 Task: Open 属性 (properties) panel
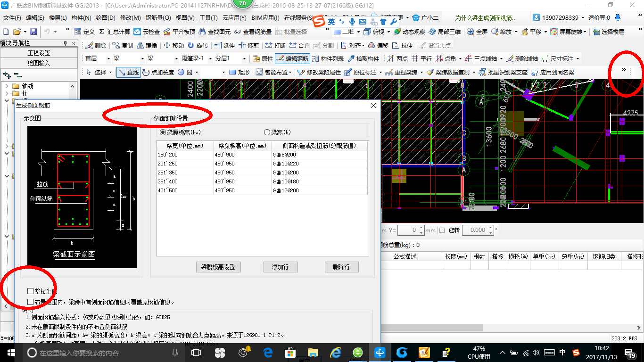pyautogui.click(x=263, y=59)
